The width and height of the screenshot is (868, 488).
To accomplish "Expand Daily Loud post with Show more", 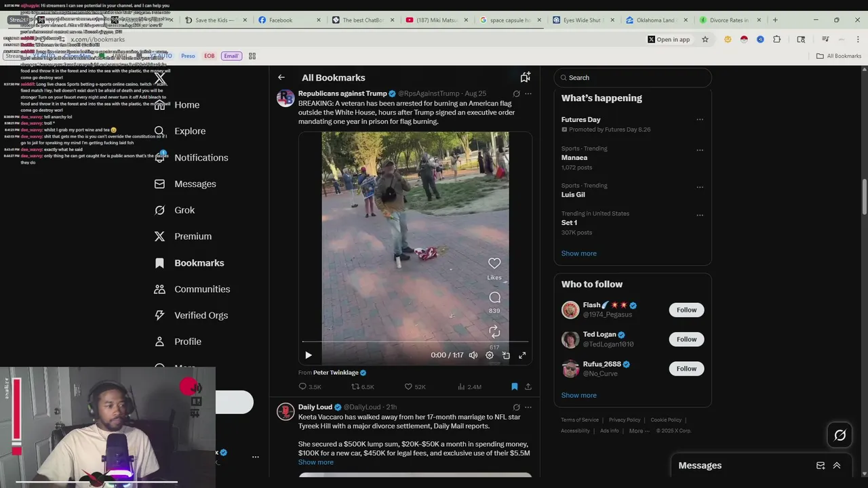I will [315, 462].
